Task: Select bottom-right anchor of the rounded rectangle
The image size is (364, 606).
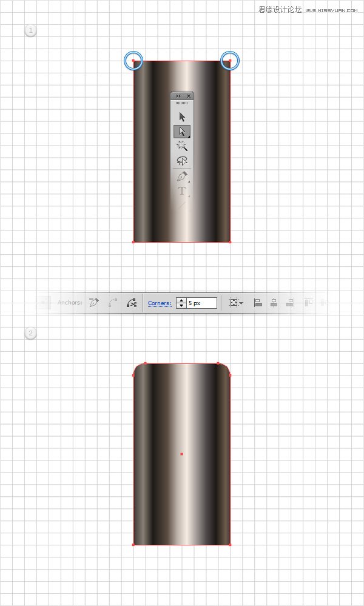Action: pyautogui.click(x=230, y=545)
